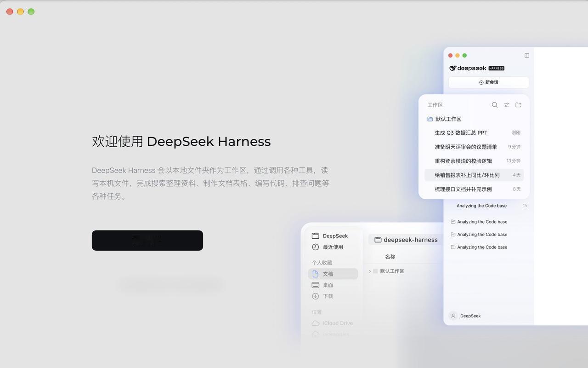The height and width of the screenshot is (368, 588).
Task: Close the main window with the red button
Action: click(x=10, y=11)
